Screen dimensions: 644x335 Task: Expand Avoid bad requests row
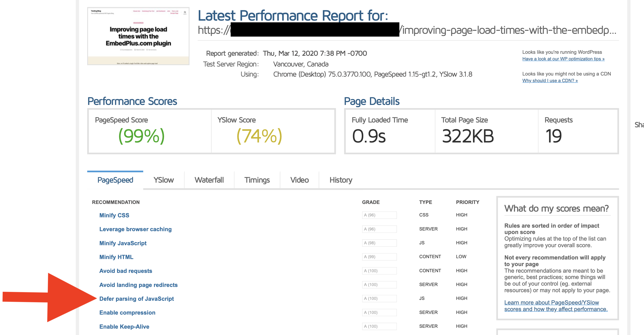tap(125, 271)
